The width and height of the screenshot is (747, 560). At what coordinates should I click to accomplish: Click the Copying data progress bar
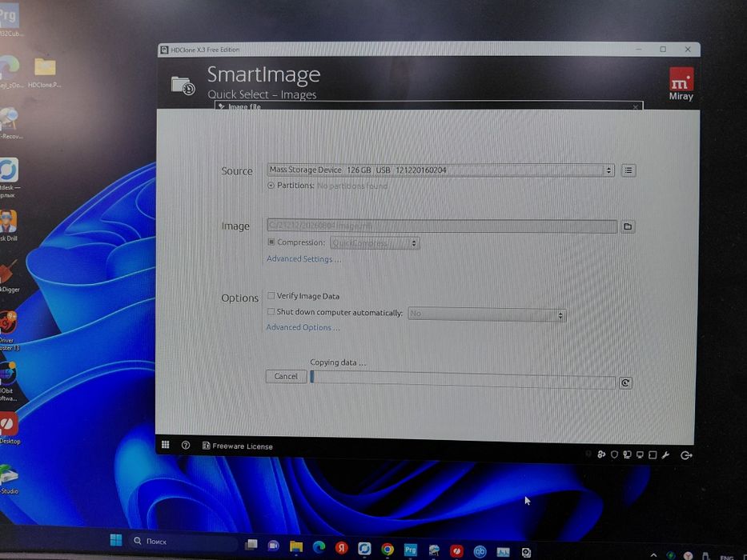point(463,379)
